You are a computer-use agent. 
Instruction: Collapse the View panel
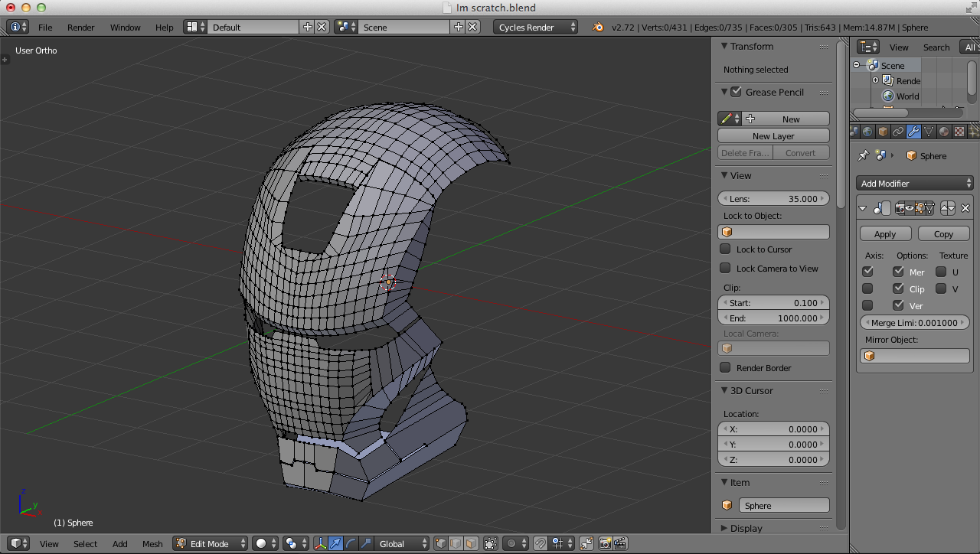click(x=724, y=175)
